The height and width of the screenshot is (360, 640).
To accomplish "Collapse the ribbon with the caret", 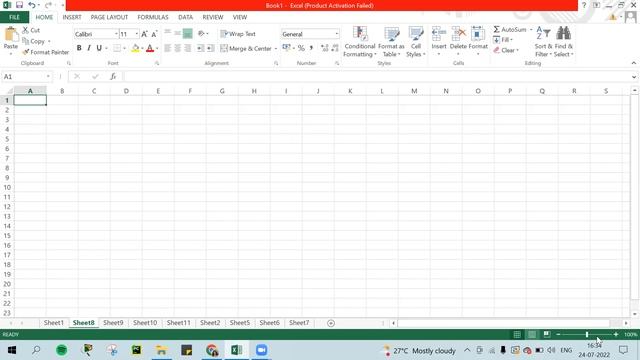I will pos(633,63).
